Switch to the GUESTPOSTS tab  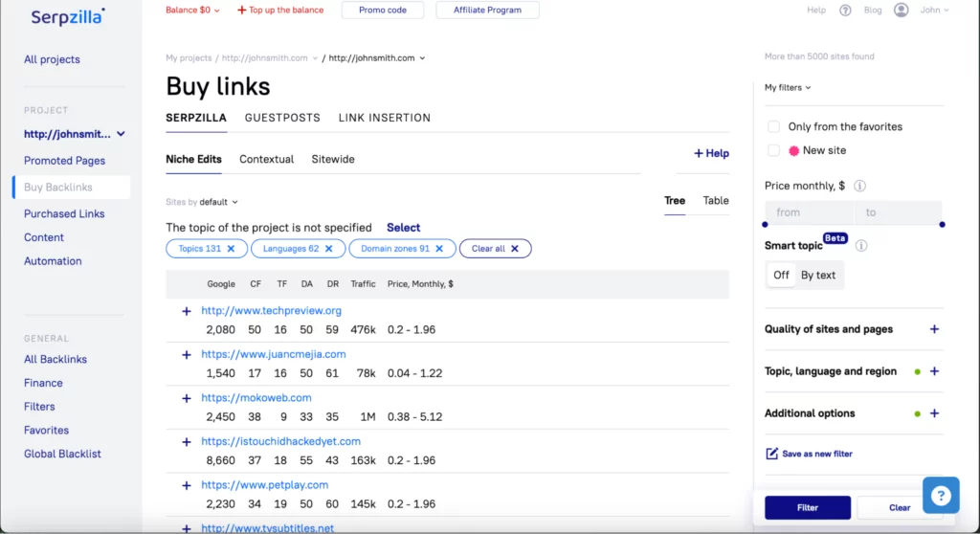click(282, 118)
